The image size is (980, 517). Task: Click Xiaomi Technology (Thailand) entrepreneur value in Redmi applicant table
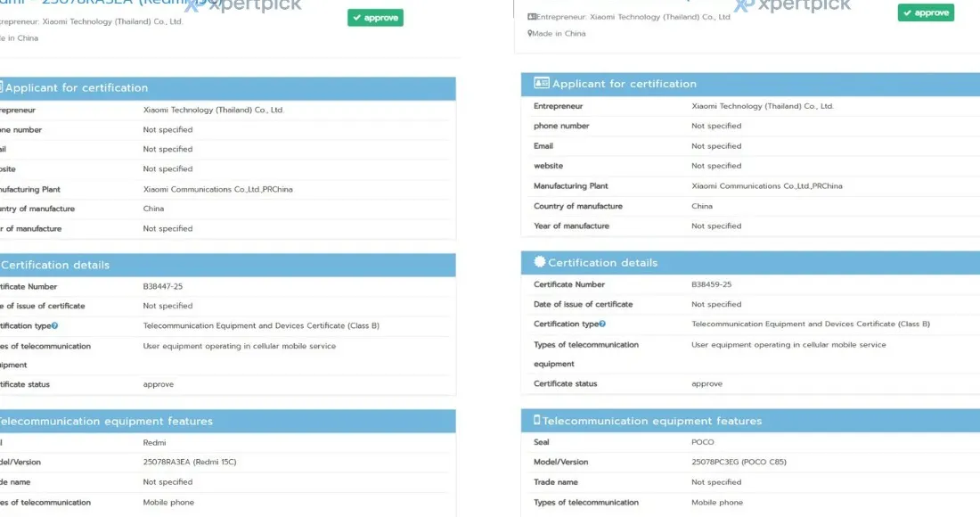coord(214,110)
